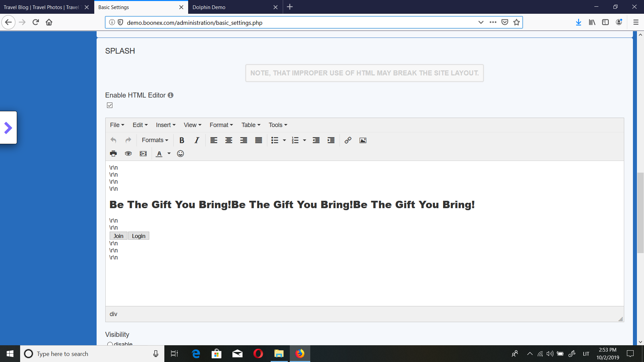Click the preview eye icon
This screenshot has height=362, width=644.
click(x=128, y=154)
